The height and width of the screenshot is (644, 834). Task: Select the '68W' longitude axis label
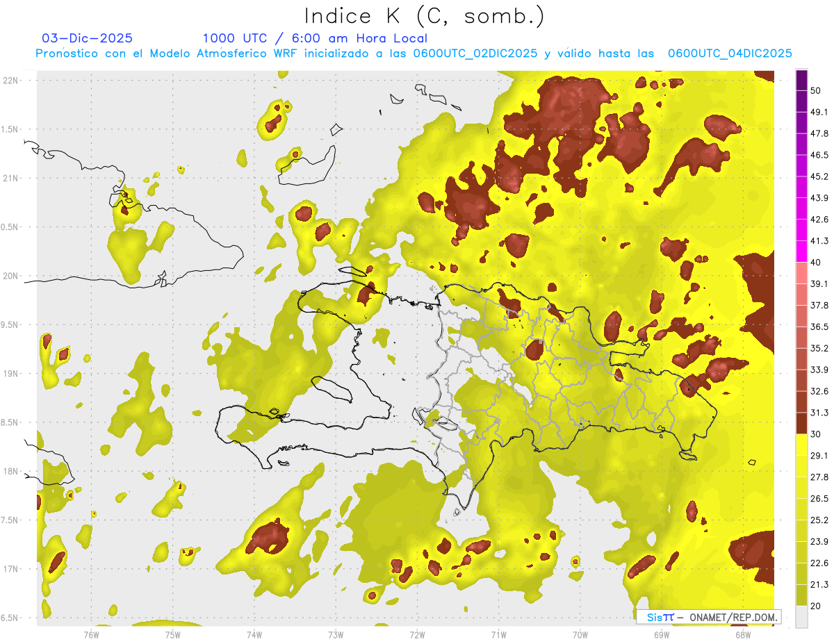coord(742,635)
